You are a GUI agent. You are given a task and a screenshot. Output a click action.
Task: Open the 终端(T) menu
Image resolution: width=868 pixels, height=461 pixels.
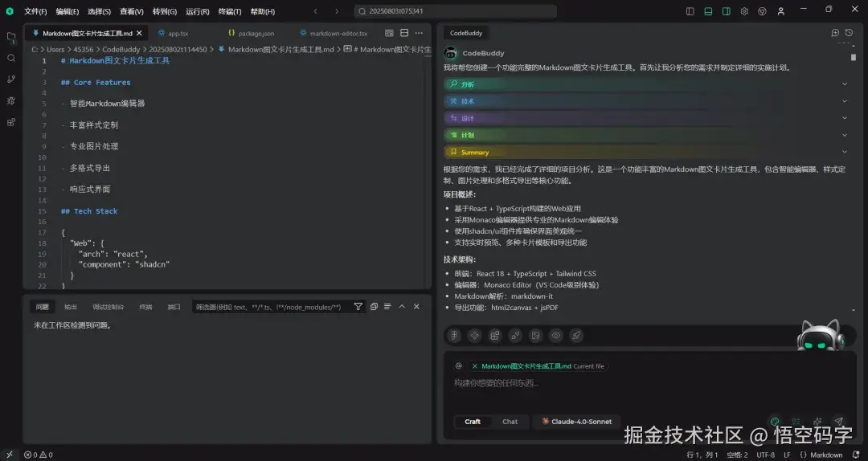coord(230,11)
